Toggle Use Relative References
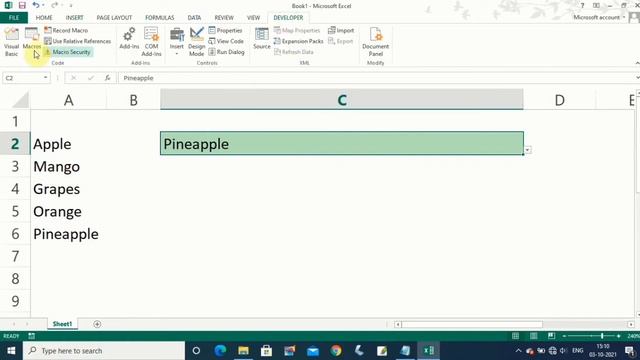Screen dimensions: 640x360 coord(77,41)
